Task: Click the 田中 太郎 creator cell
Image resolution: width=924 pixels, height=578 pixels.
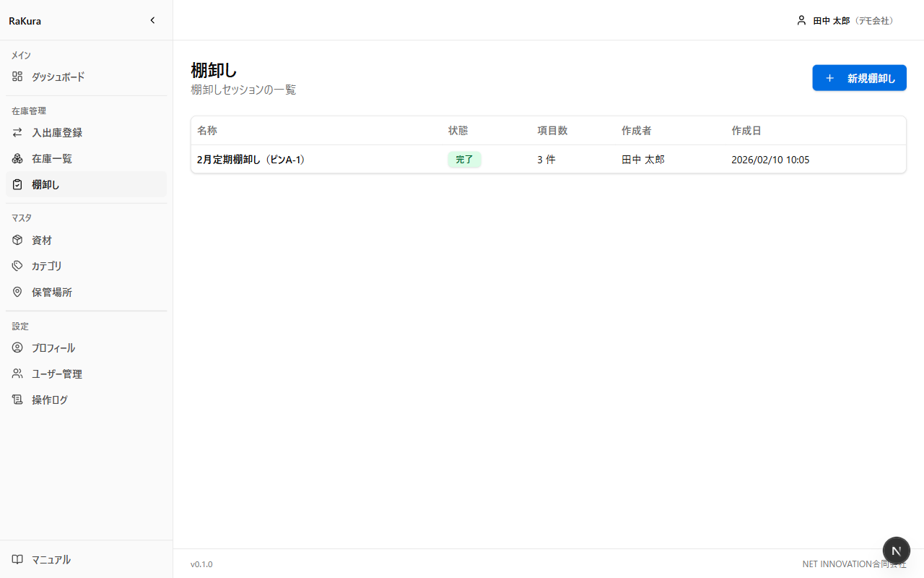Action: (643, 160)
